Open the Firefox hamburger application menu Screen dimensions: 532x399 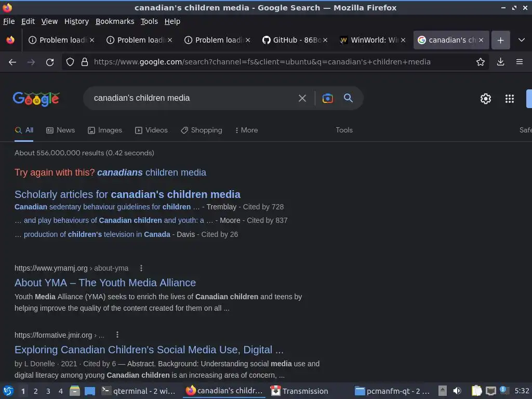pyautogui.click(x=519, y=62)
